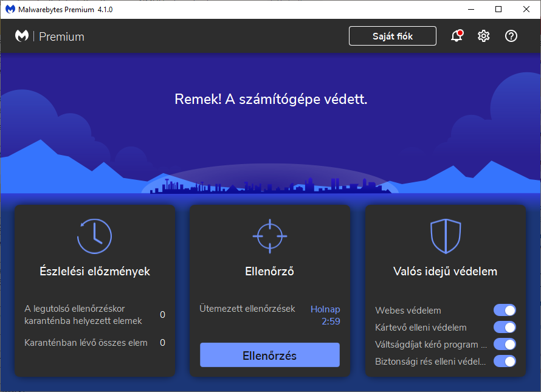Open Ellenőrző card title

tap(269, 271)
